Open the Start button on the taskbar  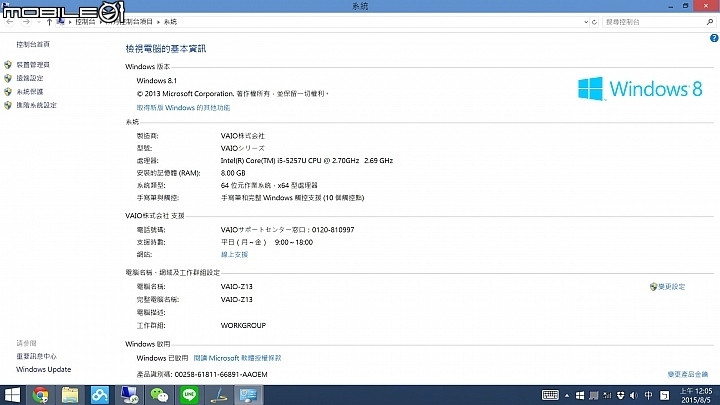coord(12,395)
